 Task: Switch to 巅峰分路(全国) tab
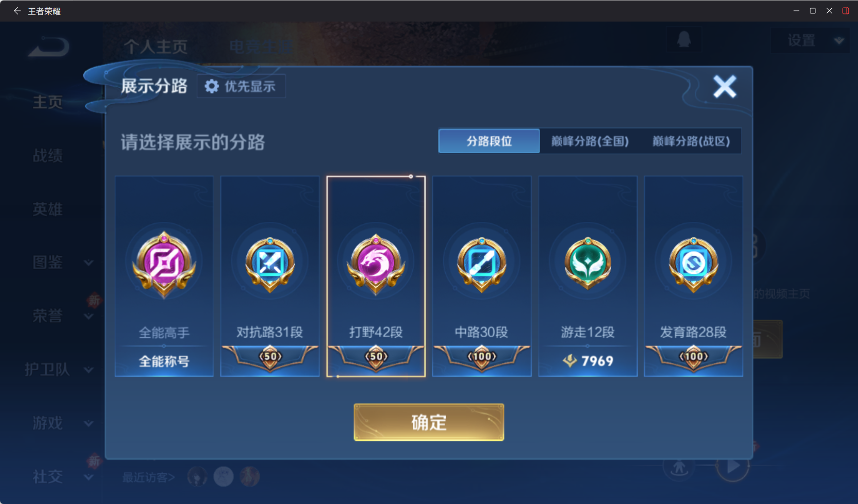click(x=590, y=141)
